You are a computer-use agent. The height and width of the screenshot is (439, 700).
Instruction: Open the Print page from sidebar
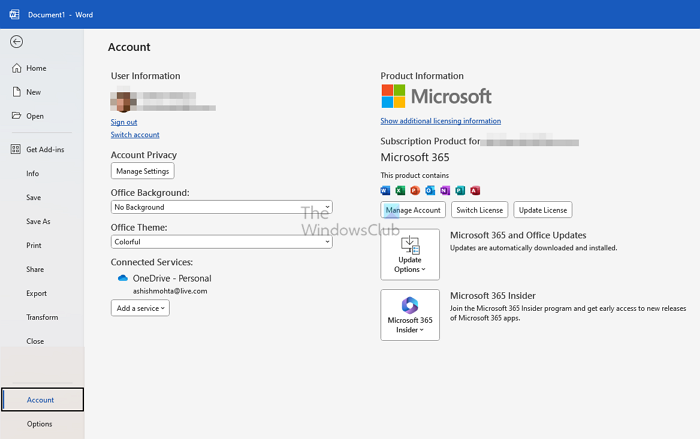coord(33,245)
